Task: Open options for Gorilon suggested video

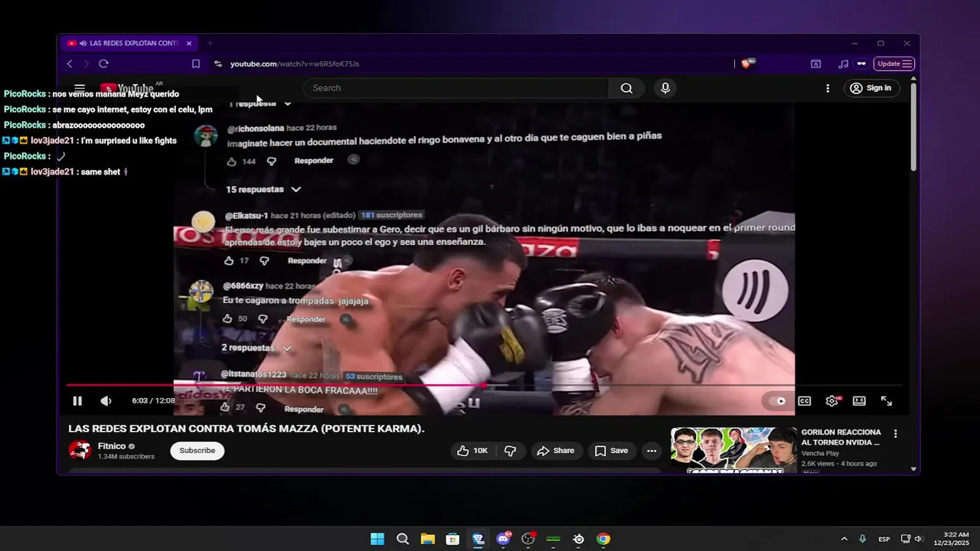Action: (895, 434)
